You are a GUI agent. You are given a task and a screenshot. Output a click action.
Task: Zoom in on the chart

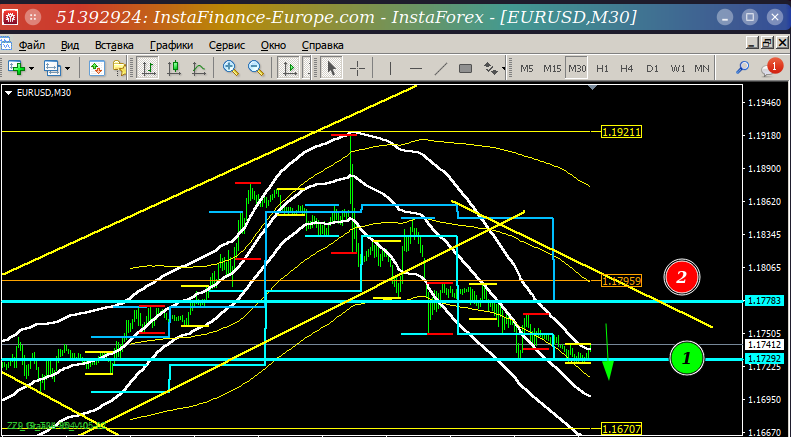[231, 68]
